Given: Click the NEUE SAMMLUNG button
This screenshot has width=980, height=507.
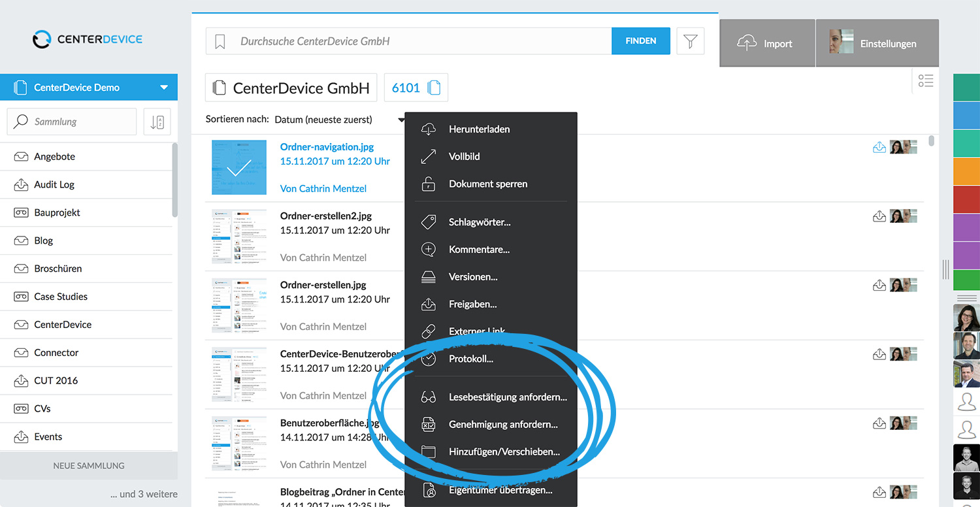Looking at the screenshot, I should point(89,466).
